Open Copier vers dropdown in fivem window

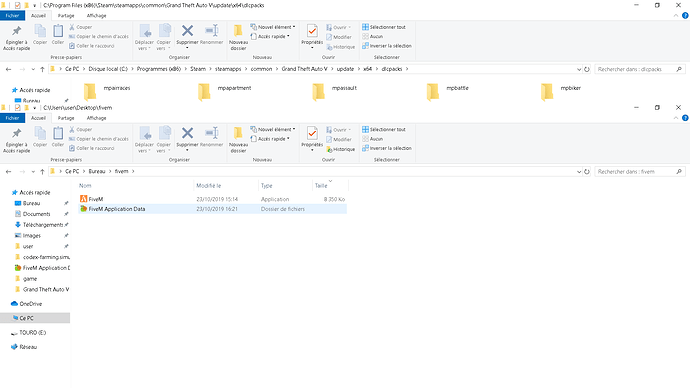click(x=163, y=139)
